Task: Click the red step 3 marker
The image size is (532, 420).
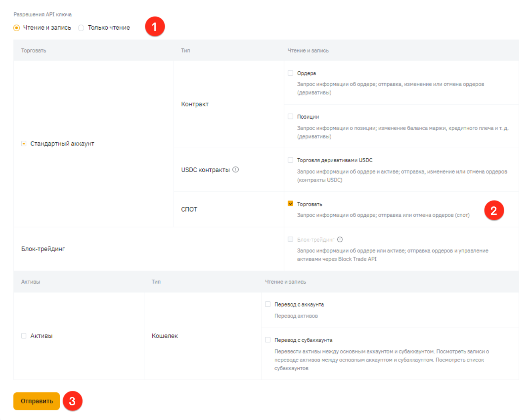Action: click(72, 401)
